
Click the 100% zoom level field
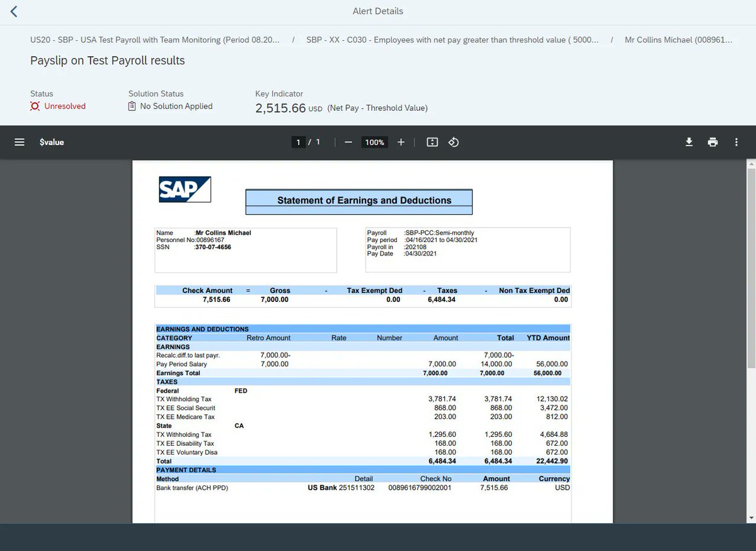point(374,142)
